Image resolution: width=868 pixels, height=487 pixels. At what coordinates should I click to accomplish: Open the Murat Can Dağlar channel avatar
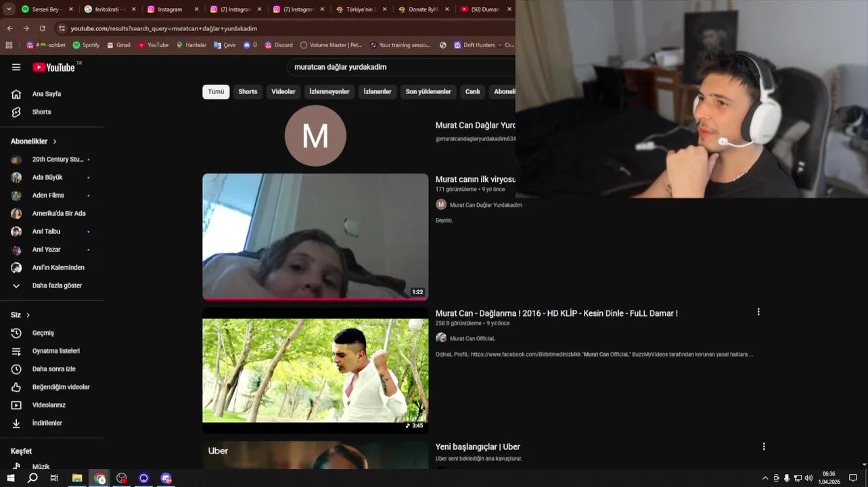pos(315,136)
